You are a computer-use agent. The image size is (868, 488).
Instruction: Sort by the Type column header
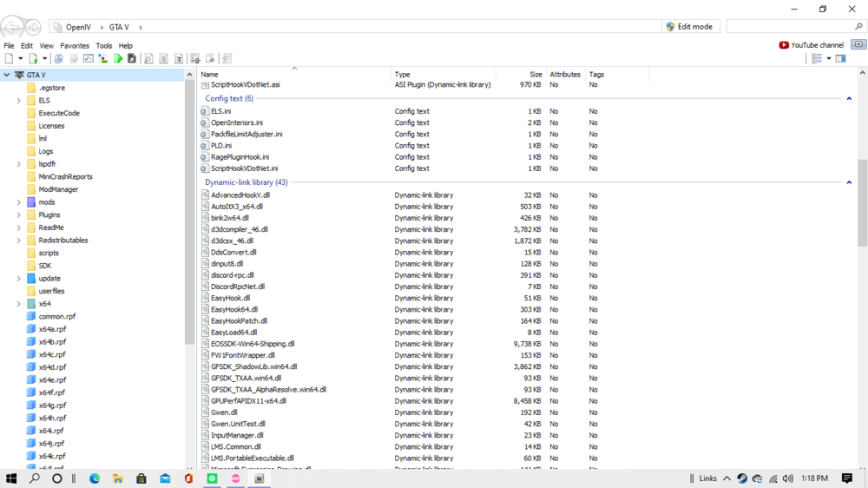click(x=444, y=74)
